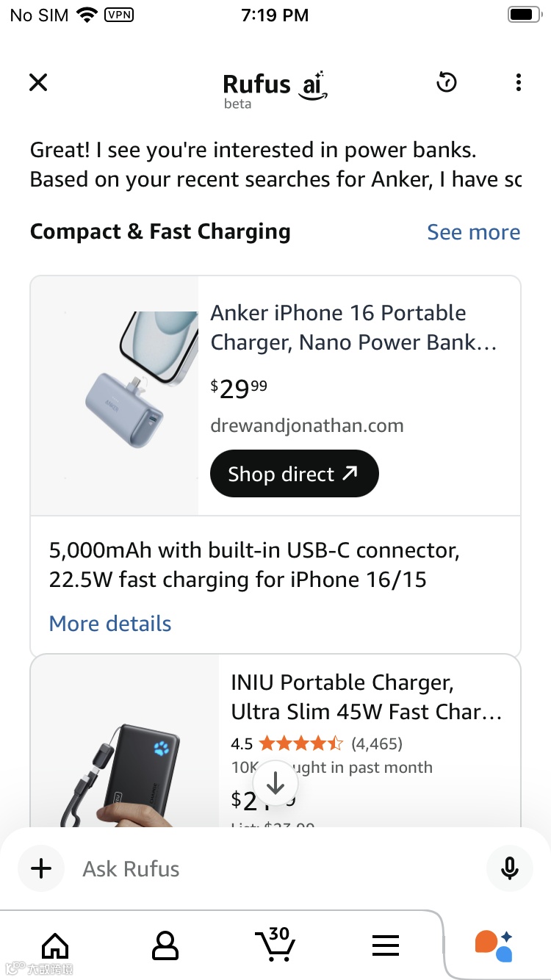Close the Rufus chat panel
The width and height of the screenshot is (551, 980).
point(38,82)
